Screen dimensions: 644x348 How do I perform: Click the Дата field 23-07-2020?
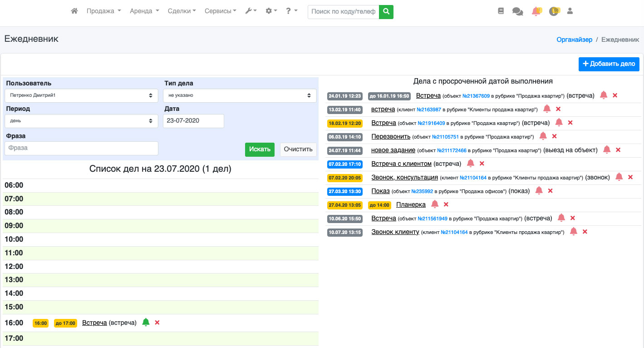(x=193, y=121)
